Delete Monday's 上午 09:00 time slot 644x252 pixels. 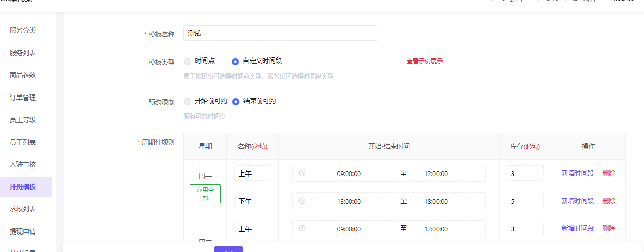tap(609, 173)
